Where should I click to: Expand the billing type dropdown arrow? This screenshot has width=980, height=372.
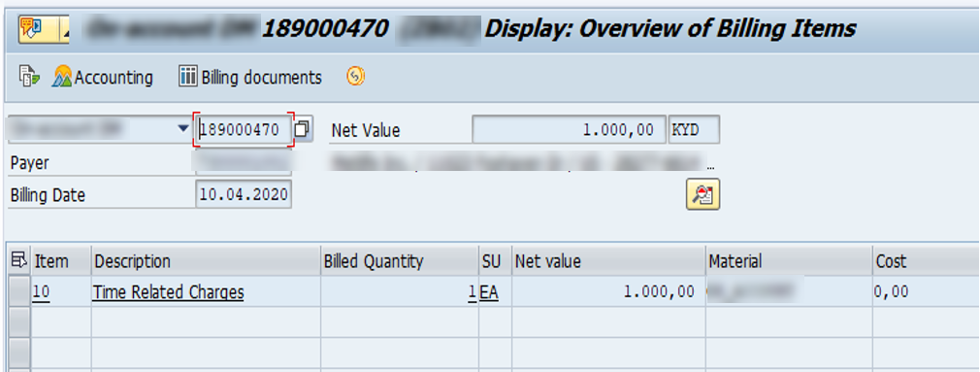click(183, 129)
